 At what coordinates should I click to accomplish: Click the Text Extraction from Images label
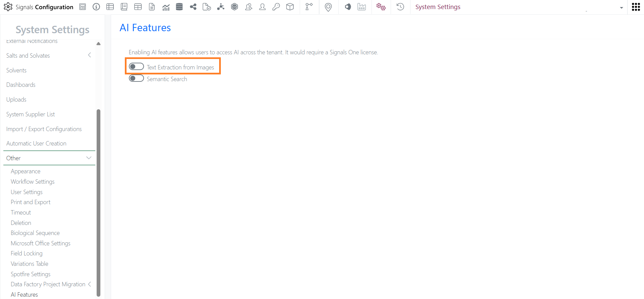click(180, 67)
